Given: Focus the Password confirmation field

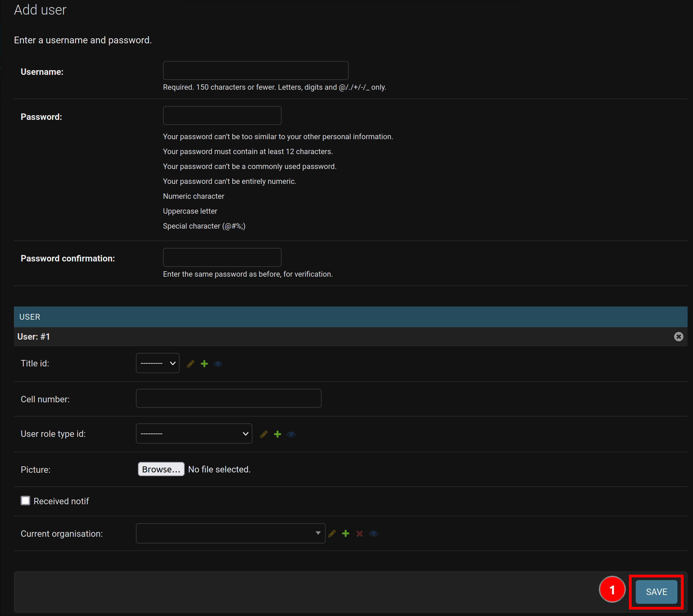Looking at the screenshot, I should 222,257.
